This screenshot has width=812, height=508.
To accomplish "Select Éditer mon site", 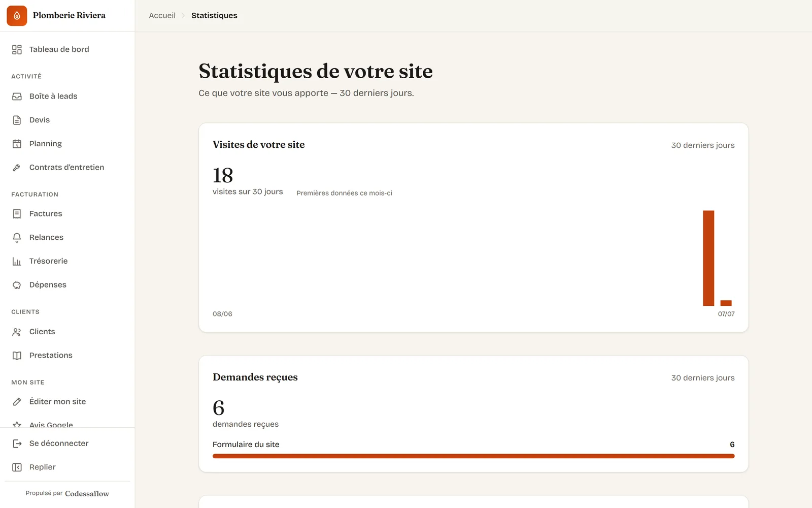I will tap(67, 401).
